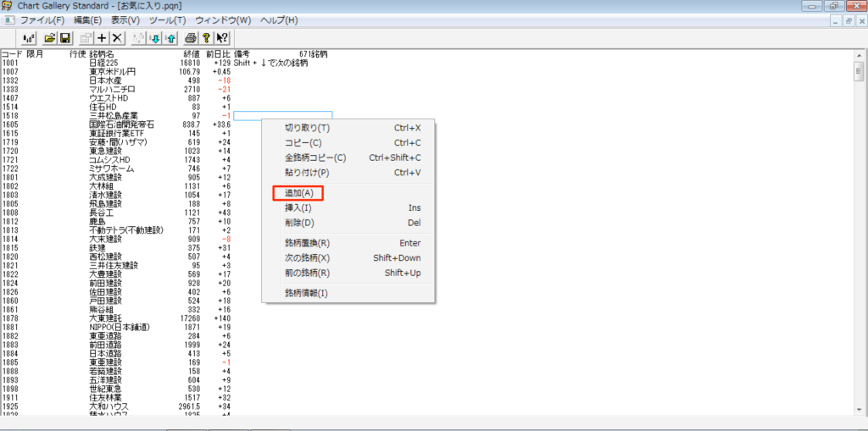Select the NIPPO(日本鋪道) row
Image resolution: width=868 pixels, height=431 pixels.
(116, 327)
